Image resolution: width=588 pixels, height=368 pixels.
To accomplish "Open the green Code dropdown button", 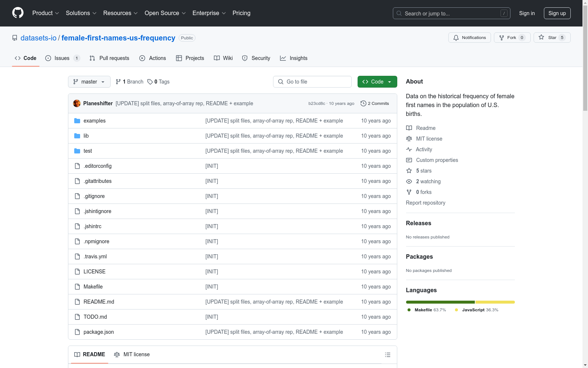I will click(x=377, y=82).
